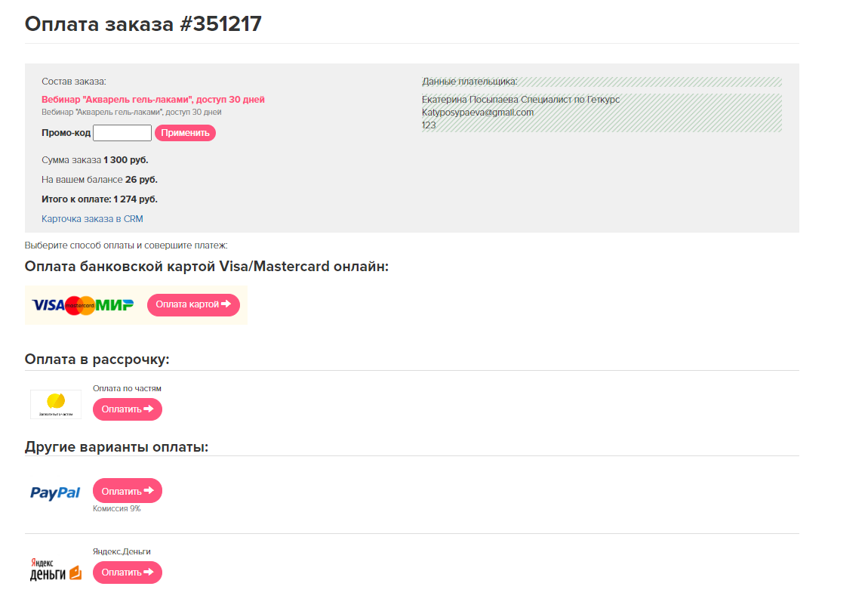The height and width of the screenshot is (608, 868).
Task: Click the Комиссия 9% note under PayPal
Action: (x=117, y=509)
